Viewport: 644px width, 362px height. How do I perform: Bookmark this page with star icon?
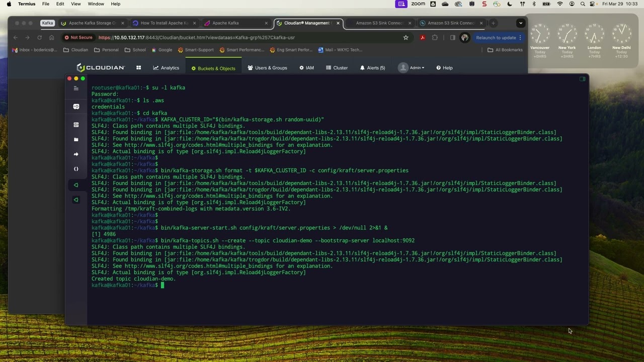click(406, 37)
